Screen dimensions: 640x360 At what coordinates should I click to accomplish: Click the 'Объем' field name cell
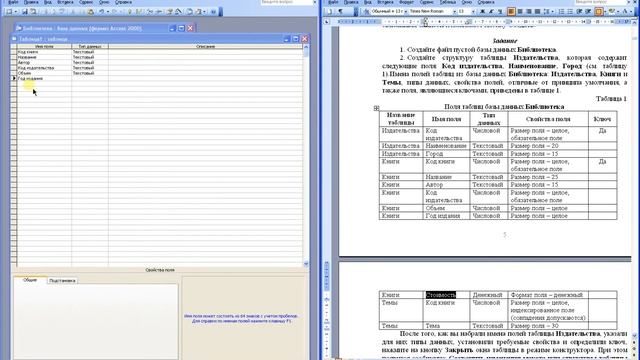[44, 73]
